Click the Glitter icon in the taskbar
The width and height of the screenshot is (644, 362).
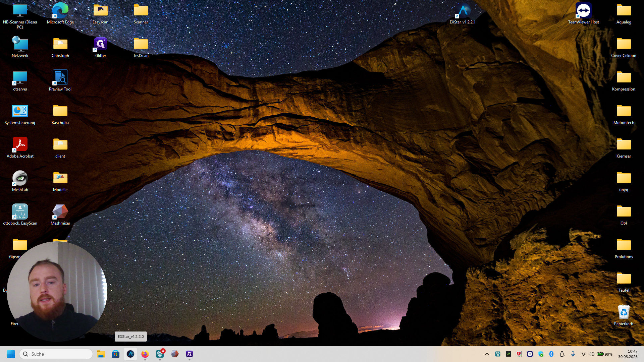190,354
